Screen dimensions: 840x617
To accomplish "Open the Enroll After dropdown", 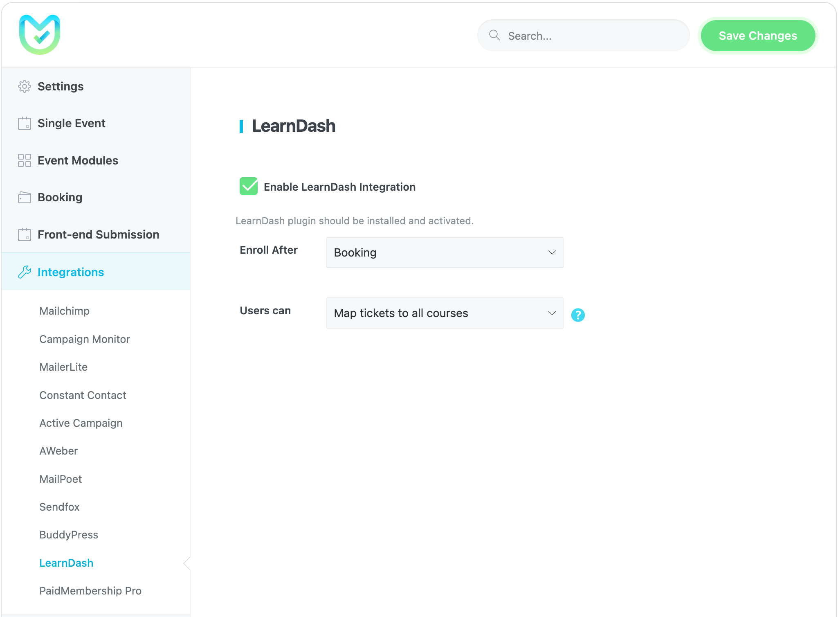I will pos(444,252).
